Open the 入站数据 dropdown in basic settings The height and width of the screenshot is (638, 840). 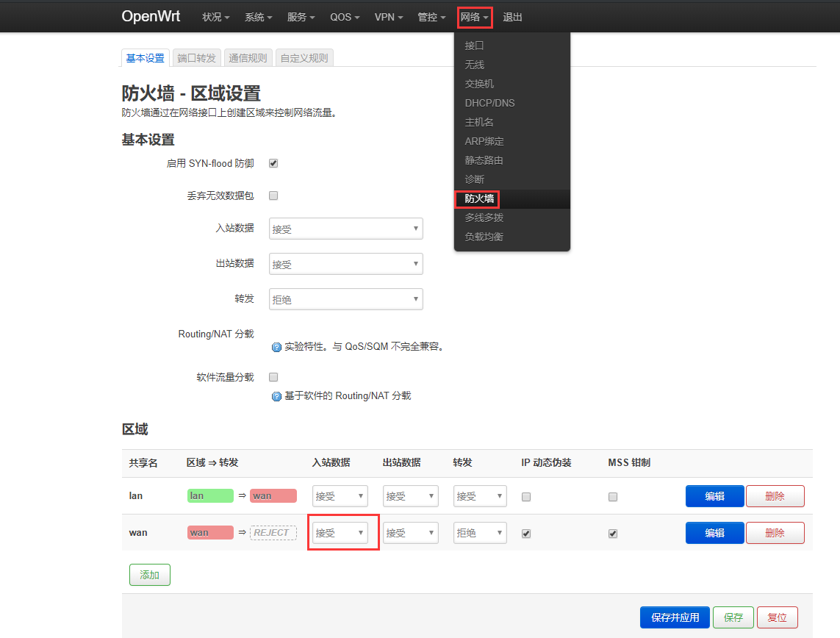pyautogui.click(x=345, y=229)
